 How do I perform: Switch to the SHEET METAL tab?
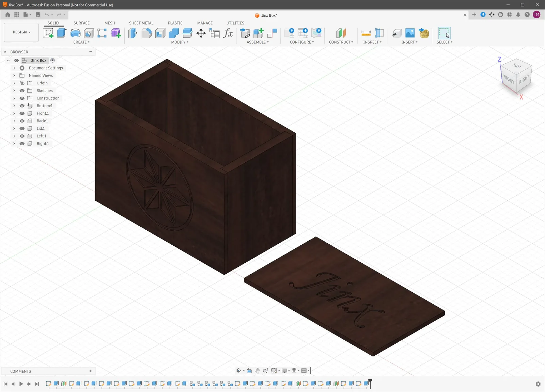pyautogui.click(x=141, y=23)
